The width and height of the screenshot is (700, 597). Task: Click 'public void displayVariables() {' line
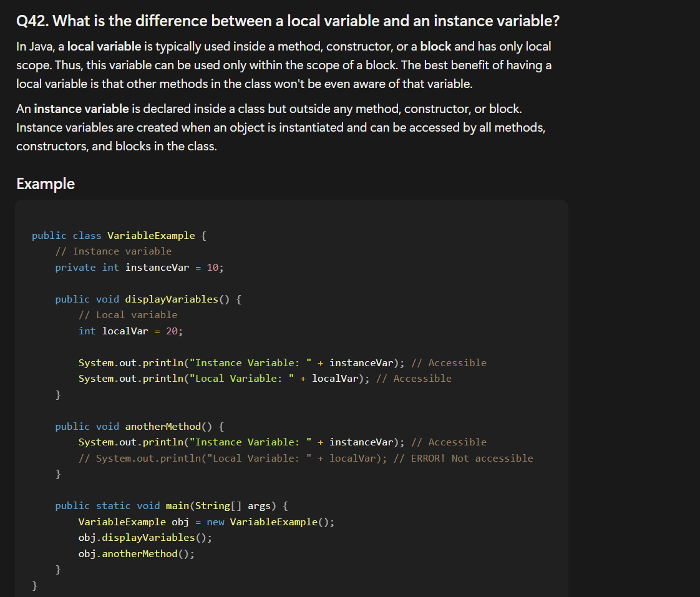click(x=148, y=299)
